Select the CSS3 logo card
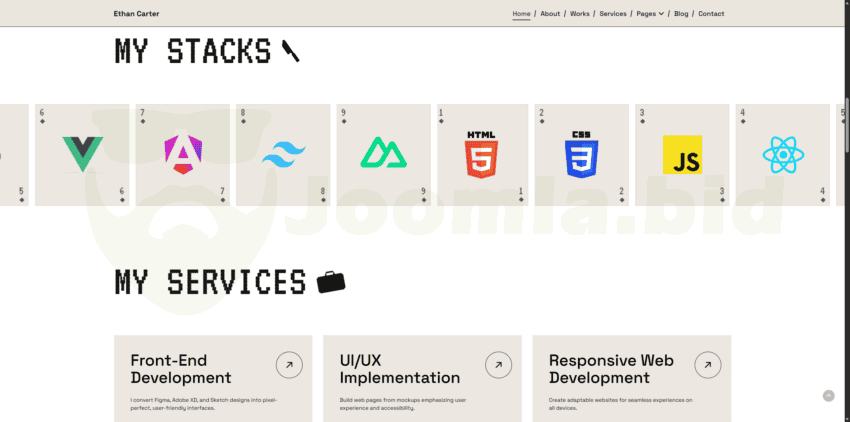 tap(582, 154)
